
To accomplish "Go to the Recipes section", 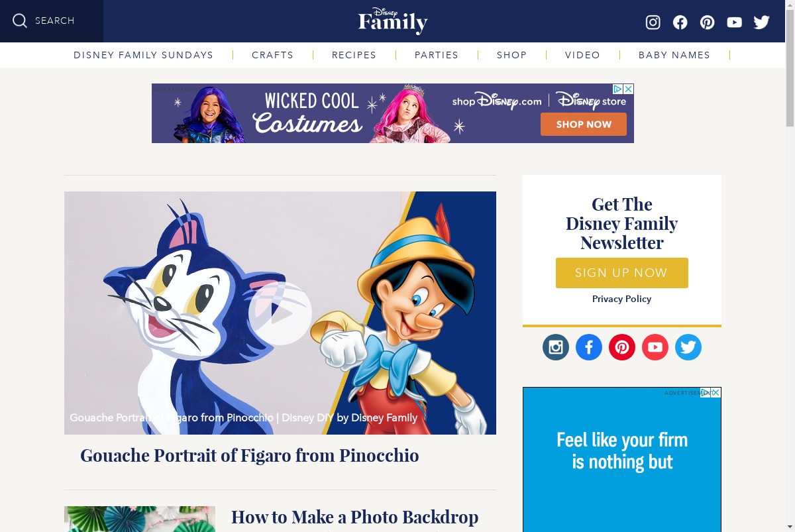I will click(354, 55).
